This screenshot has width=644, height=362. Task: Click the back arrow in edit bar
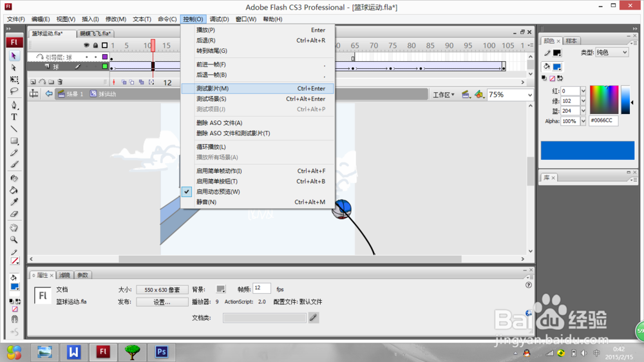[49, 93]
